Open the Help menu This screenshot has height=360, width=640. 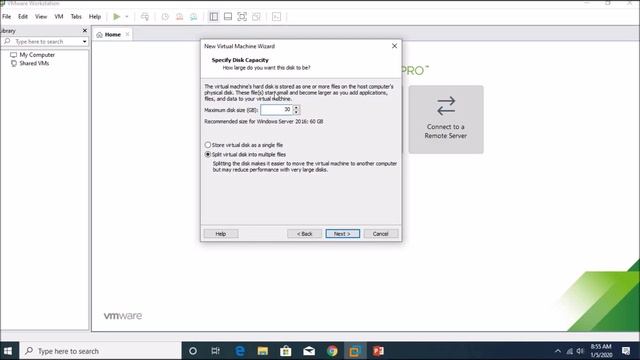[95, 17]
